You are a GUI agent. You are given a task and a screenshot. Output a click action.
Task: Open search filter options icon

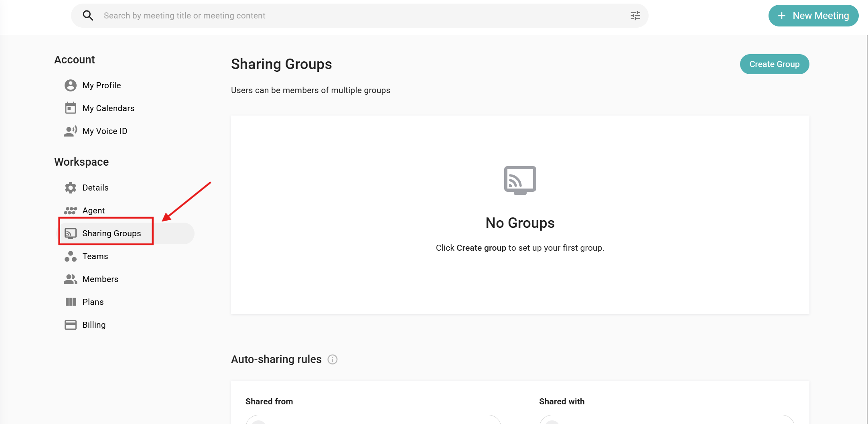pos(635,16)
